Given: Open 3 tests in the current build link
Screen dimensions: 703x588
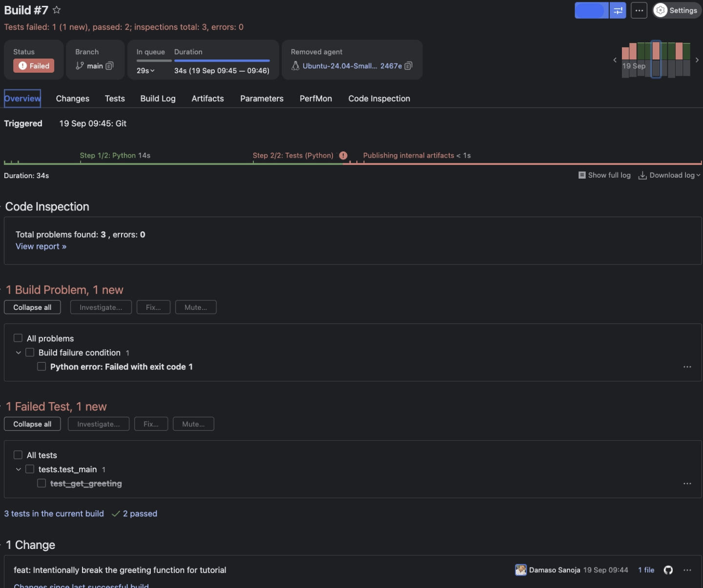Looking at the screenshot, I should (54, 514).
